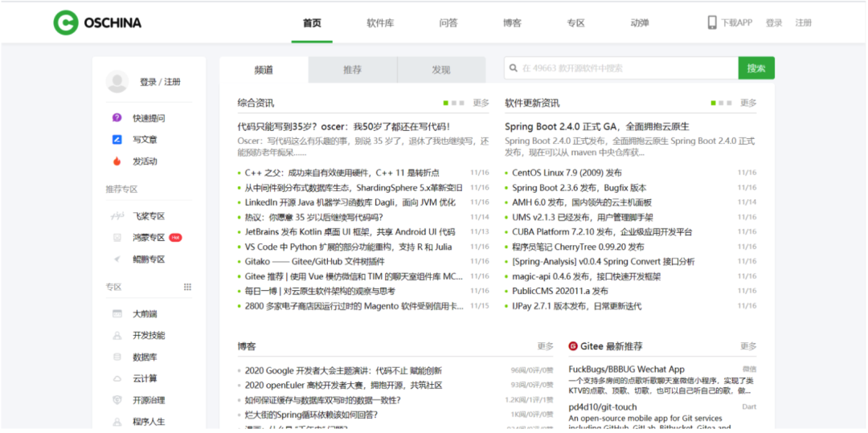Click the flame icon for 发活动
The height and width of the screenshot is (433, 868).
pyautogui.click(x=117, y=161)
